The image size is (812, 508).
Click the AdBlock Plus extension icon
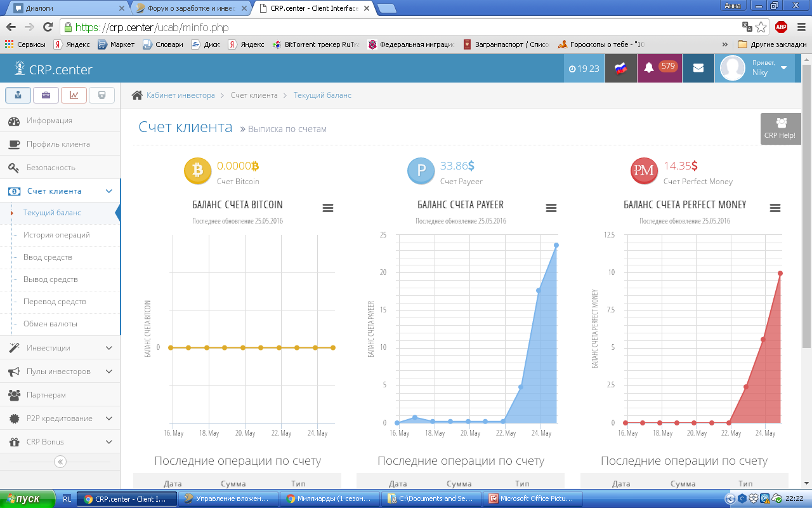pos(781,27)
